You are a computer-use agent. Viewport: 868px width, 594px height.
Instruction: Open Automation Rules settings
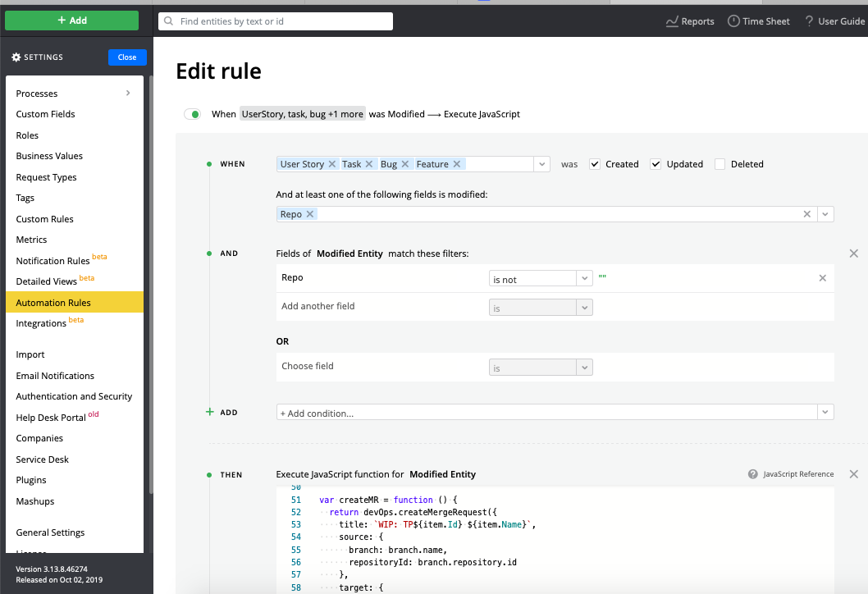pyautogui.click(x=53, y=303)
